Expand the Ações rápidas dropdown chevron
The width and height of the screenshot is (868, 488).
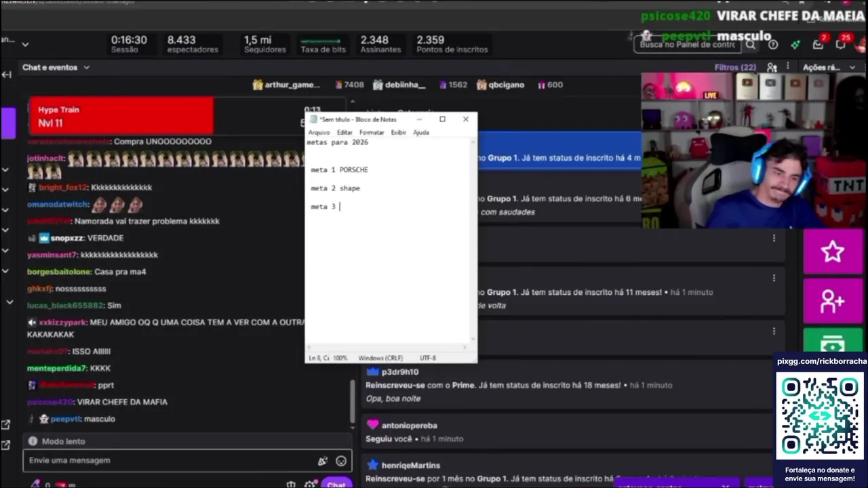(x=852, y=67)
